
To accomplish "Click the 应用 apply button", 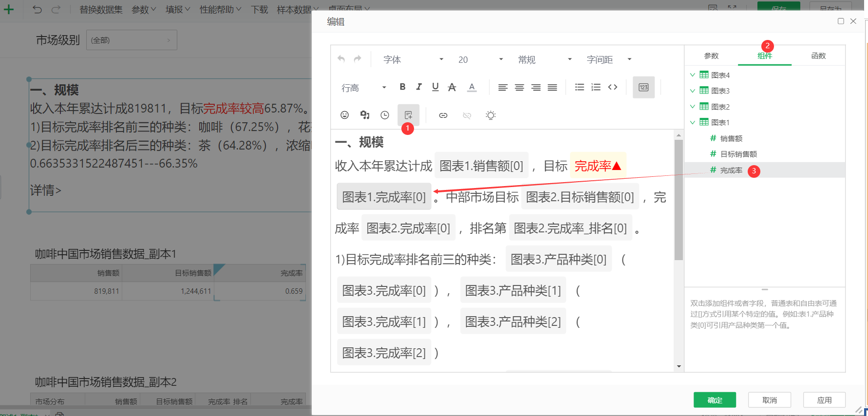I will tap(824, 400).
